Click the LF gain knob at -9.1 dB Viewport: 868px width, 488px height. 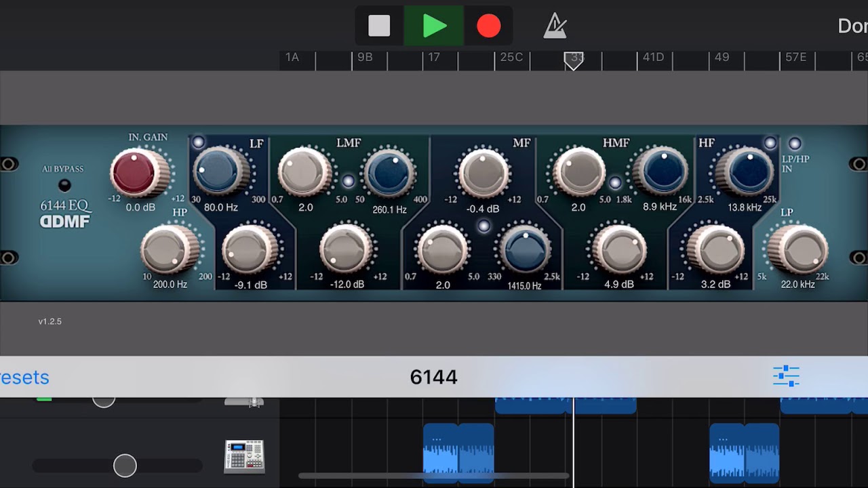tap(250, 249)
